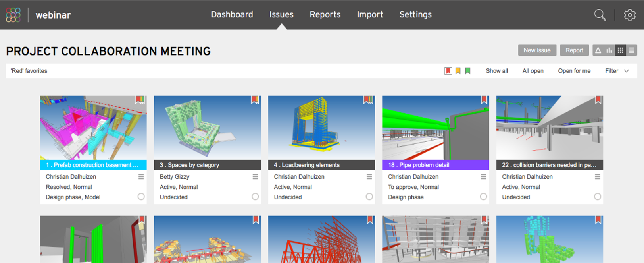Select radio circle on Pipe problem detail card

tap(483, 197)
